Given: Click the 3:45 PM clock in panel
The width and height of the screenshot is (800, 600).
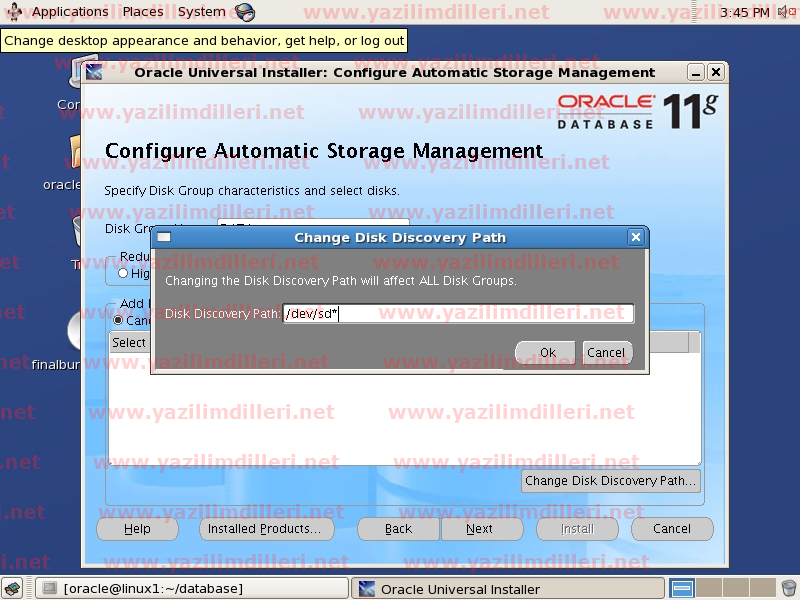Looking at the screenshot, I should [744, 12].
